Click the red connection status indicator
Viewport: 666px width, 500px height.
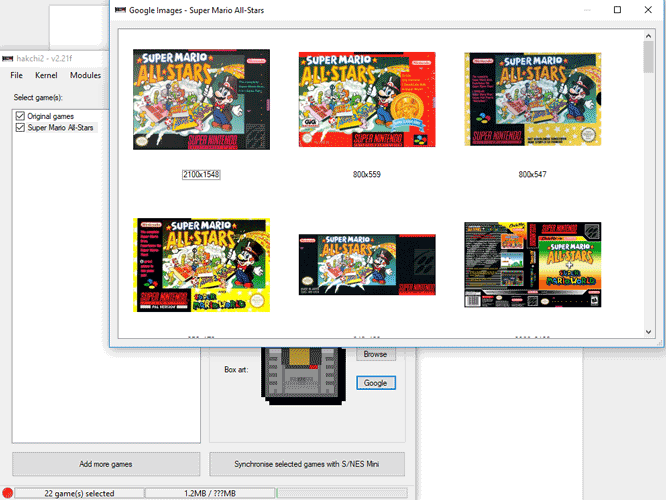coord(7,493)
